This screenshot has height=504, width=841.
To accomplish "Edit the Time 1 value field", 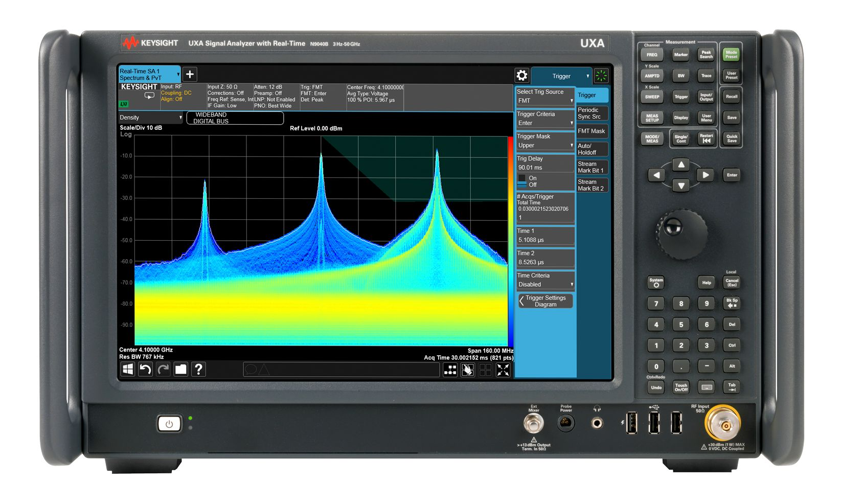I will [545, 240].
